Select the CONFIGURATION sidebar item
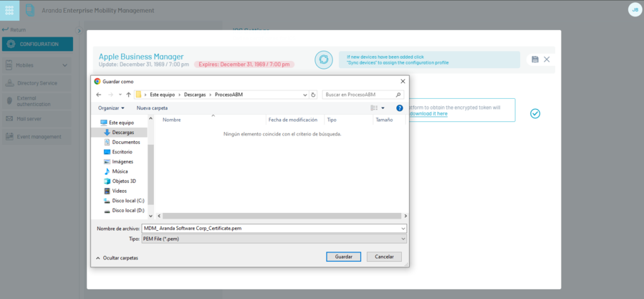This screenshot has height=299, width=644. pos(37,44)
